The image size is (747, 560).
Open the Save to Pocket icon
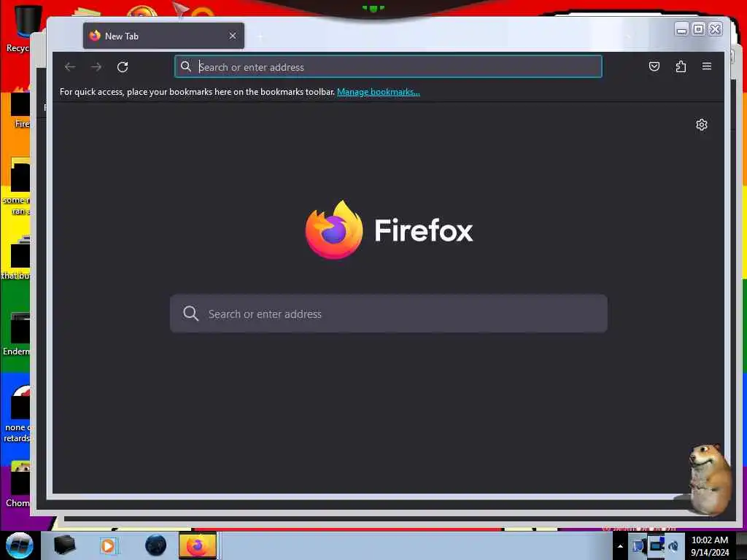click(x=654, y=66)
